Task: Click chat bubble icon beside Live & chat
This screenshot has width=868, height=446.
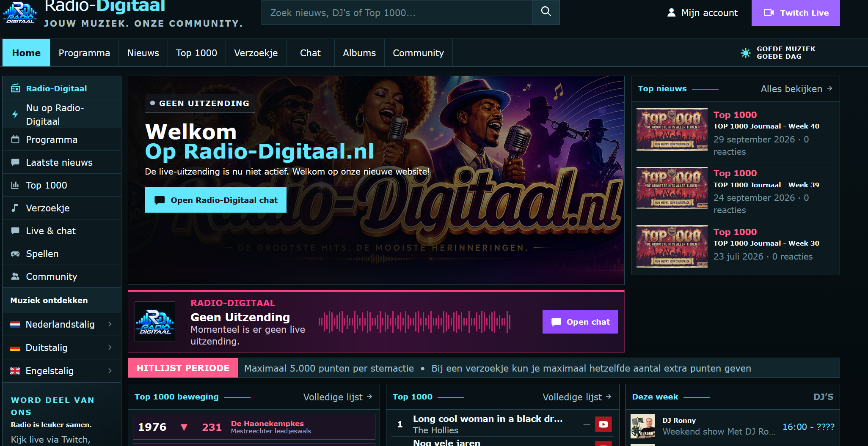Action: tap(15, 231)
